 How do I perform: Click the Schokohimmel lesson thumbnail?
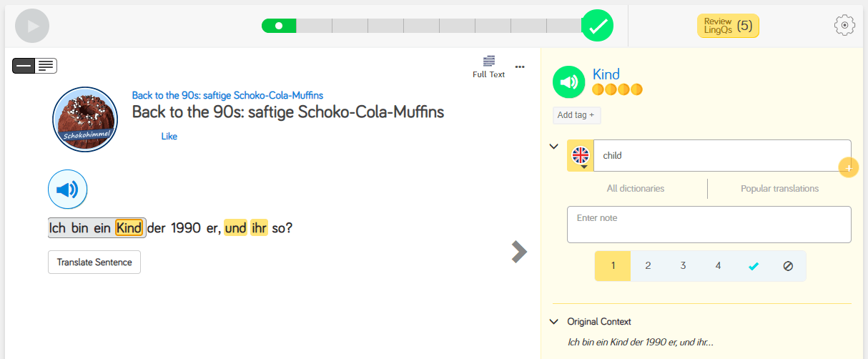(x=85, y=119)
